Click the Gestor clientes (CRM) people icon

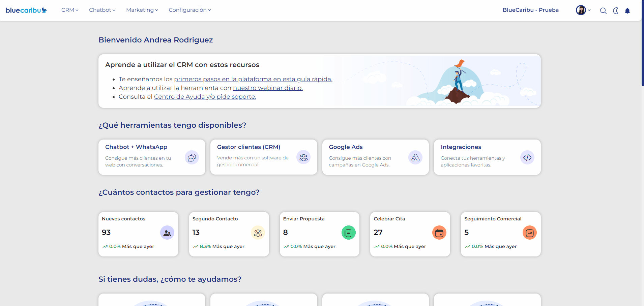303,157
